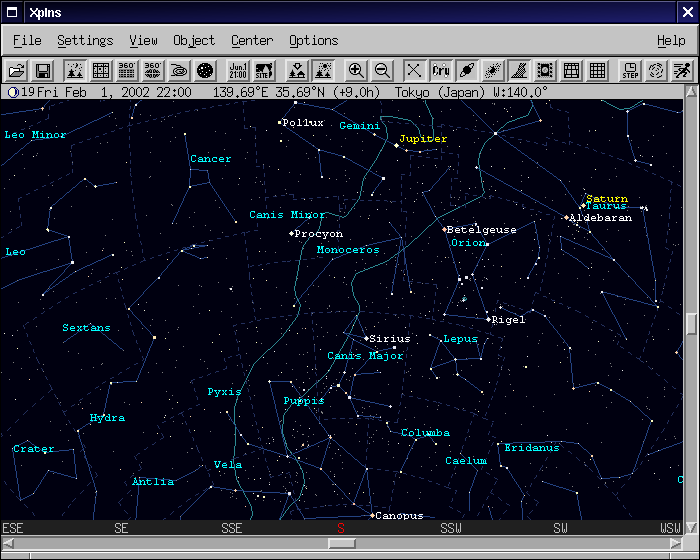The height and width of the screenshot is (560, 700).
Task: Toggle the planets display icon
Action: click(x=467, y=71)
